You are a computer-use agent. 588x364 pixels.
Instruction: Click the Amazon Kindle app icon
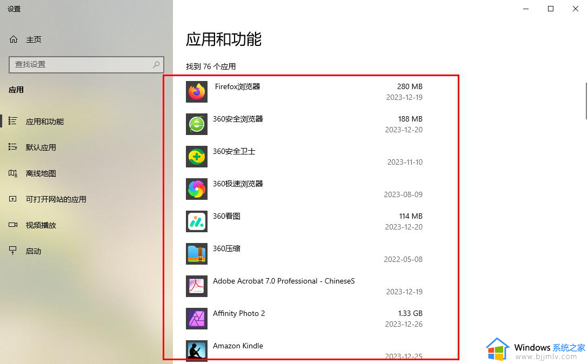click(197, 351)
